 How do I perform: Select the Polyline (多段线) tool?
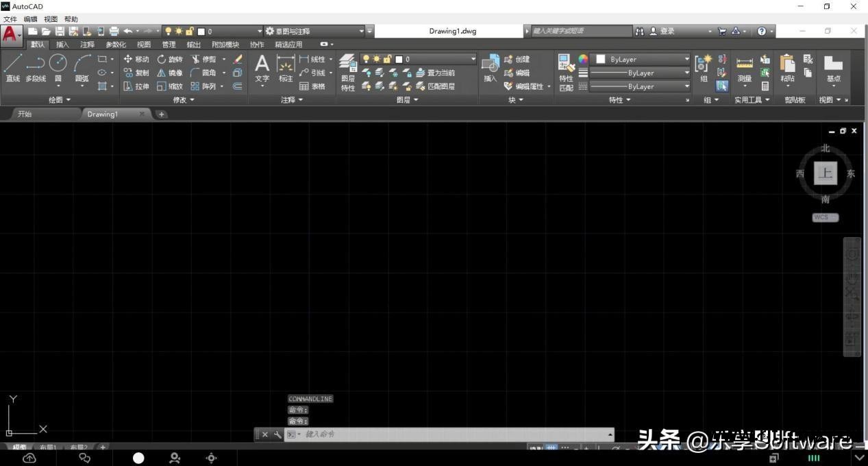click(x=36, y=69)
